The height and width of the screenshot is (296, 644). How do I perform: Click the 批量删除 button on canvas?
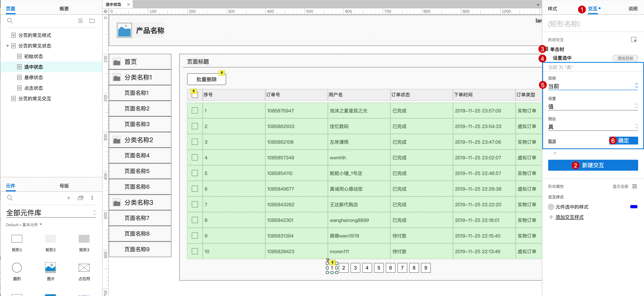206,79
